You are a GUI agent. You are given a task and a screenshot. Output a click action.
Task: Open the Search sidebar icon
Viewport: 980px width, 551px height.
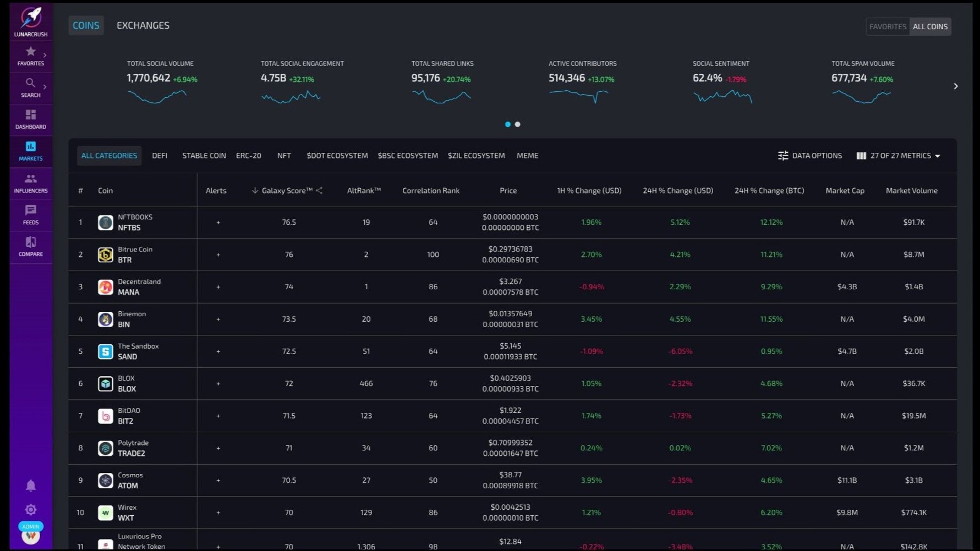pyautogui.click(x=30, y=83)
